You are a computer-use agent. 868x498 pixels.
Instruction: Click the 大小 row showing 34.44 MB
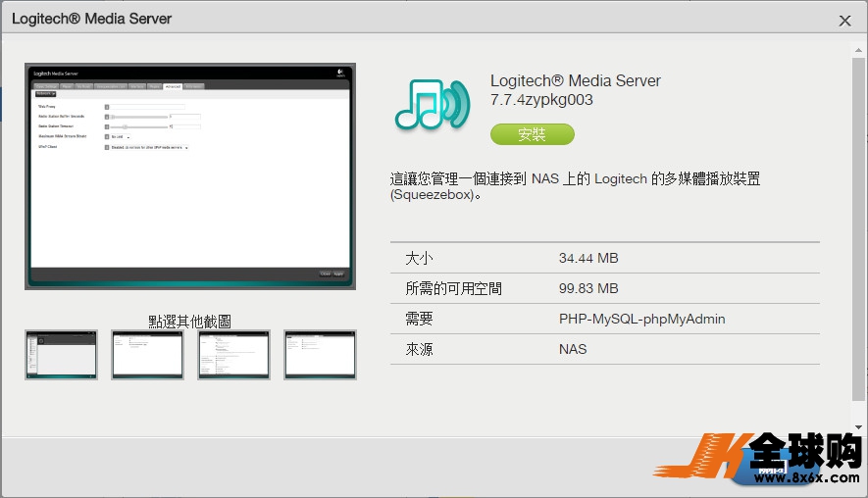(604, 258)
